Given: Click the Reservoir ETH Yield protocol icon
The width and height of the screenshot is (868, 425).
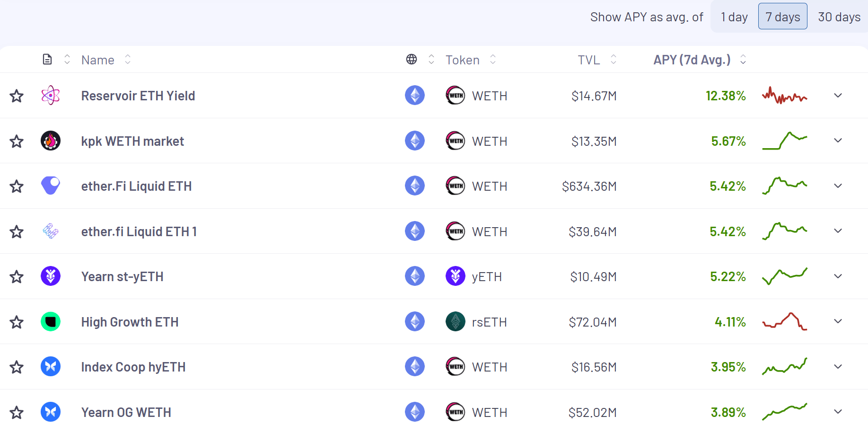Looking at the screenshot, I should (x=51, y=96).
